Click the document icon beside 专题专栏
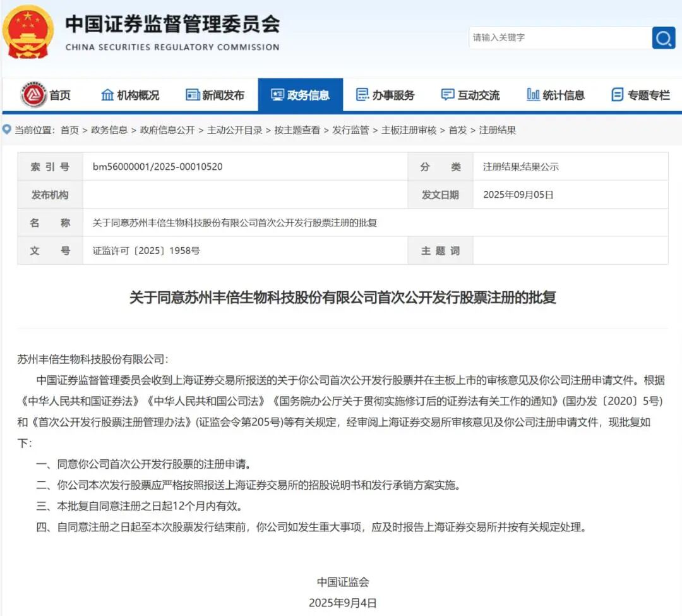 pos(617,94)
